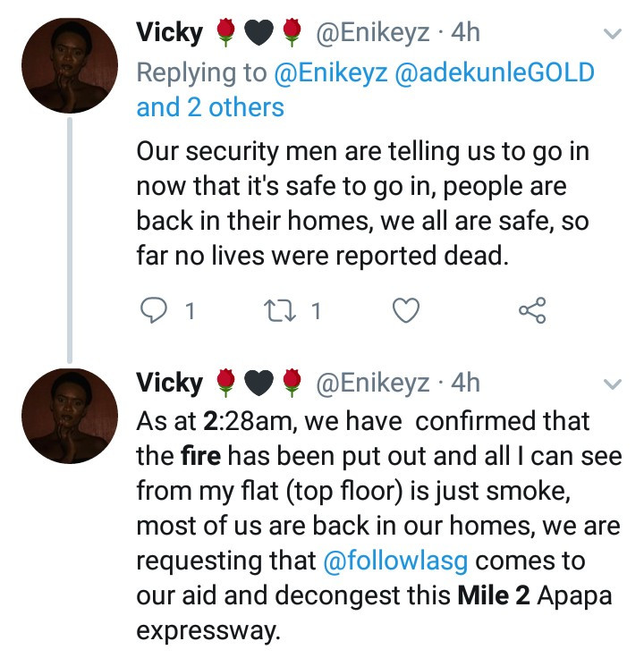Open Vicky's avatar on first tweet

click(69, 63)
